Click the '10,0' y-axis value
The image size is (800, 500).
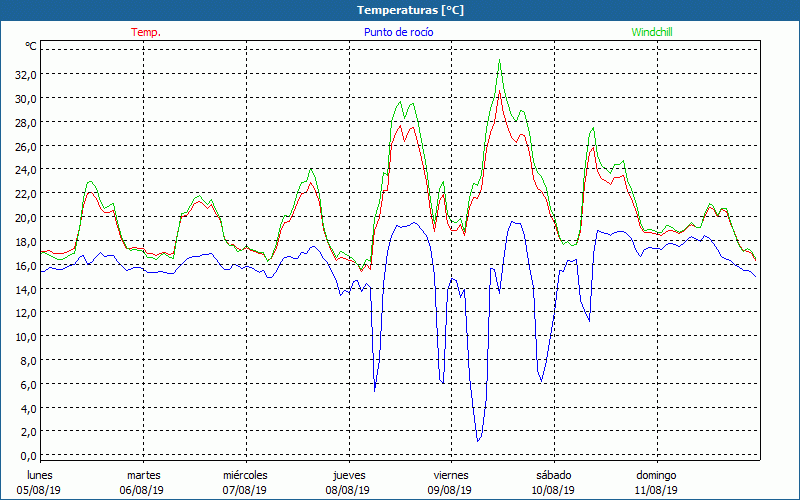[x=26, y=337]
